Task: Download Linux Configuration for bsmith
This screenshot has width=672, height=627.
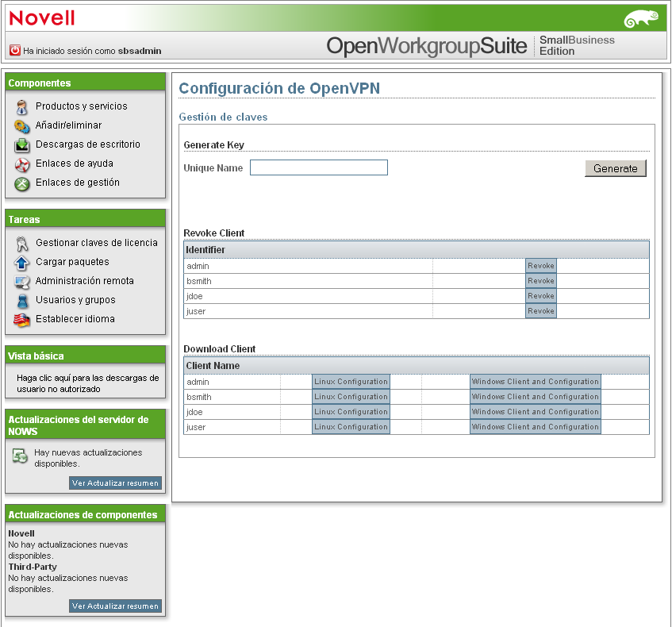Action: click(351, 397)
